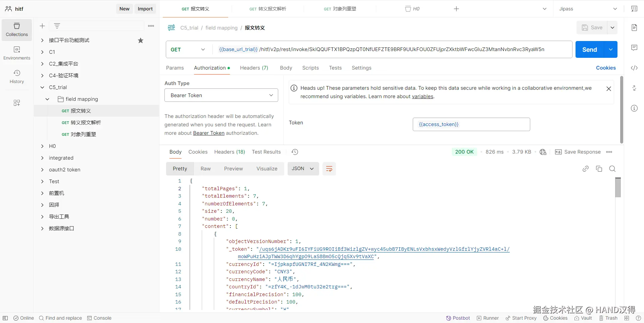Switch to the Headers (7) request tab
This screenshot has width=644, height=323.
coord(254,68)
